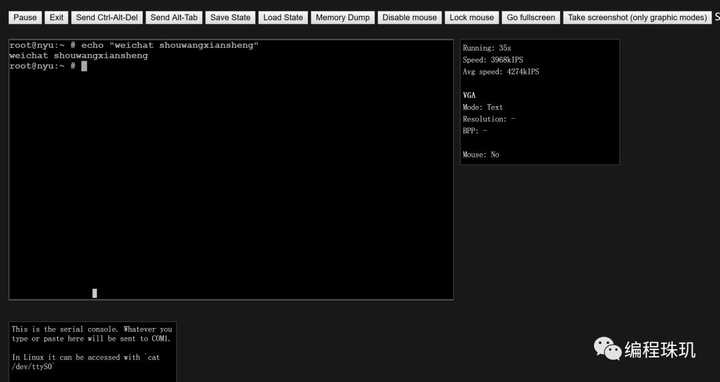Click the 'Mode: Text' status entry

click(483, 107)
